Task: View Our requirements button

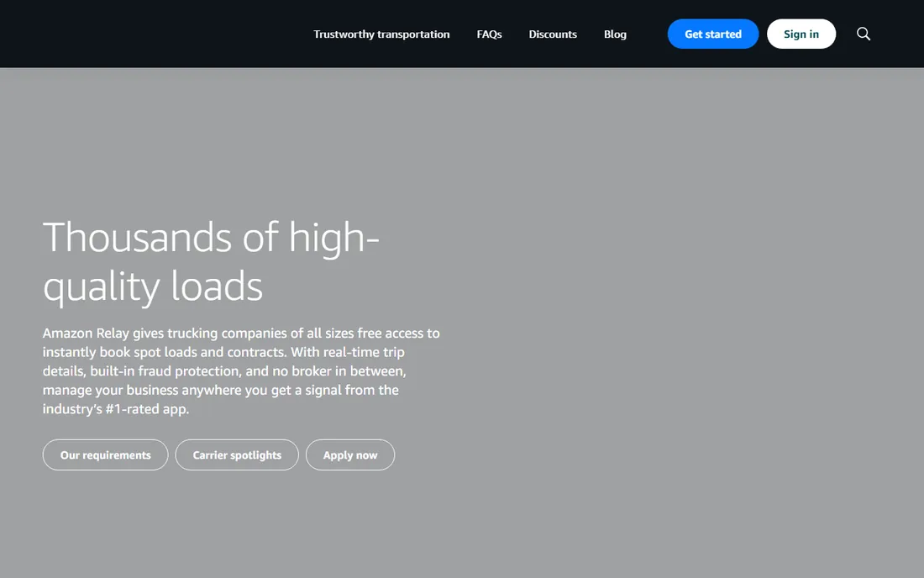Action: (106, 455)
